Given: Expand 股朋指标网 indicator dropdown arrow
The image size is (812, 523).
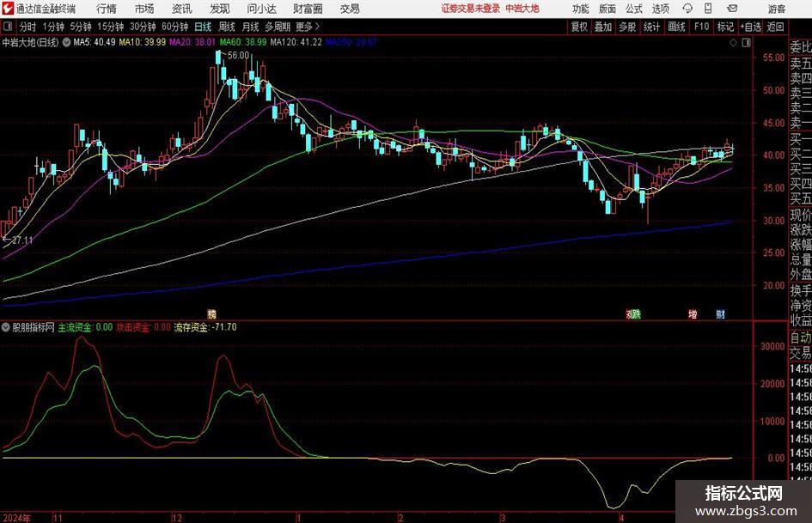Looking at the screenshot, I should (6, 327).
